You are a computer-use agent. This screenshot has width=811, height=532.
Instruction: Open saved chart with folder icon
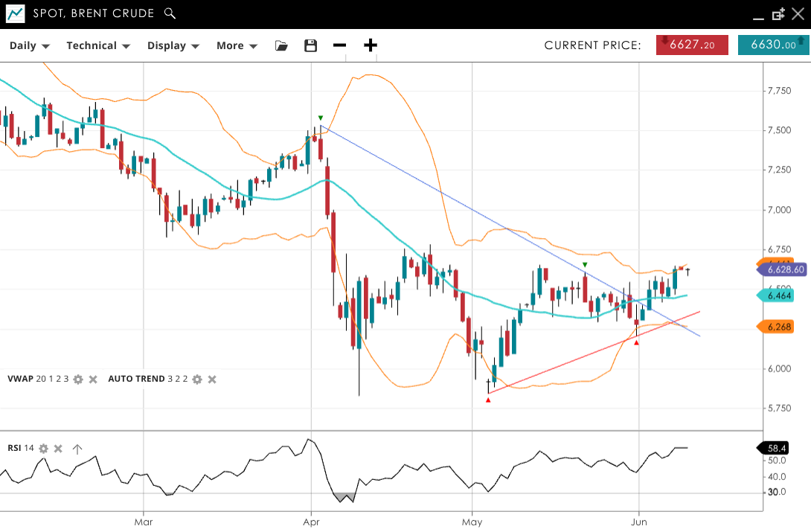pos(281,45)
